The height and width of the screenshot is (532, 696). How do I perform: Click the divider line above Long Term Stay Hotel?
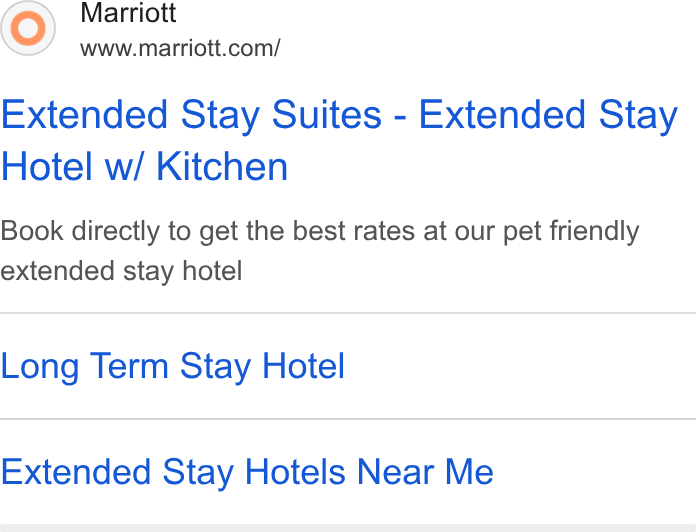click(348, 313)
